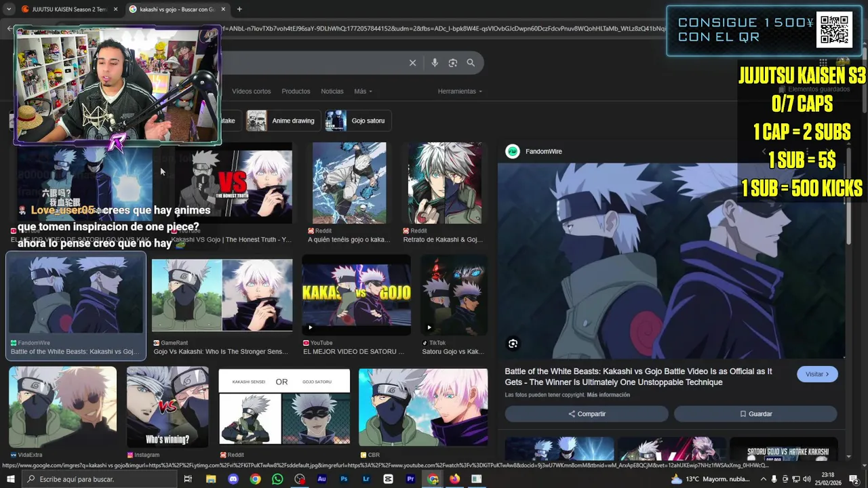Open Adobe Audition from the taskbar
The height and width of the screenshot is (488, 868).
(x=321, y=479)
